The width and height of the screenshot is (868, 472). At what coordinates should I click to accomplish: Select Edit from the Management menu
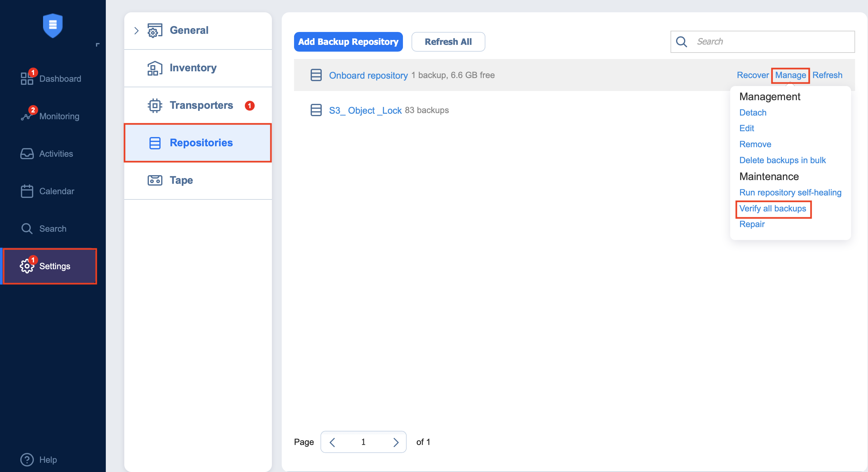tap(747, 128)
